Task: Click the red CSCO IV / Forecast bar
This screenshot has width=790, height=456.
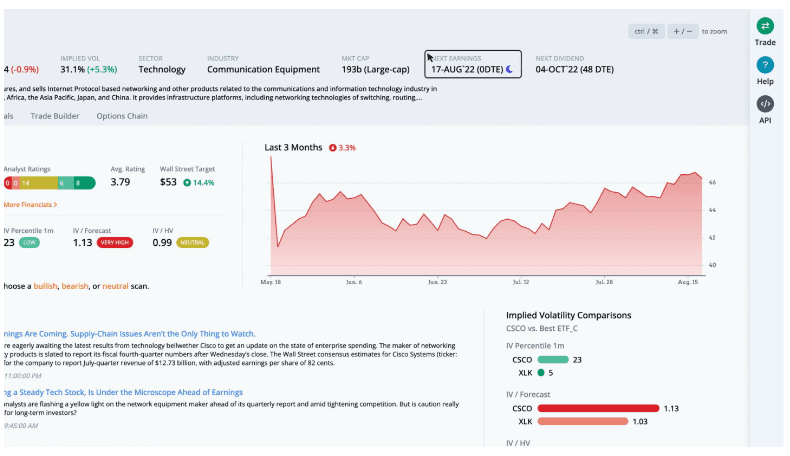Action: pos(598,408)
